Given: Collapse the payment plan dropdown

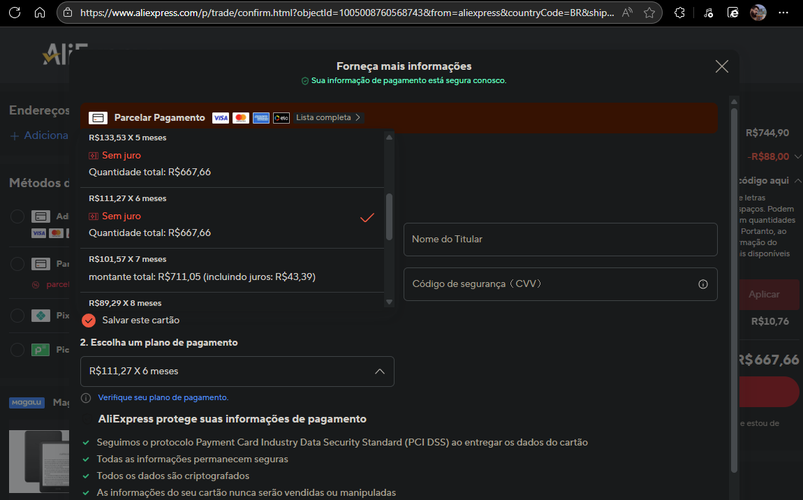Looking at the screenshot, I should [x=379, y=371].
